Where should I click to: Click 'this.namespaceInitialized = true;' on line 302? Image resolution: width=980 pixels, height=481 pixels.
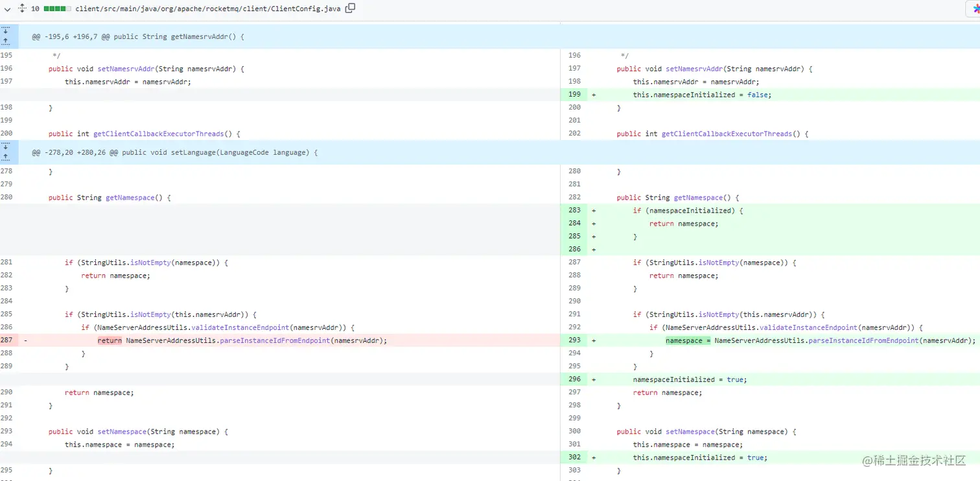pyautogui.click(x=700, y=458)
